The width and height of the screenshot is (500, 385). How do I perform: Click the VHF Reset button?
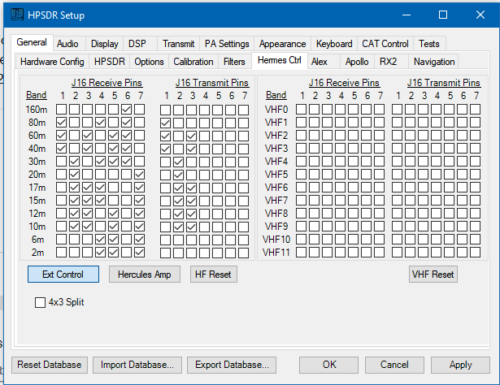point(433,274)
